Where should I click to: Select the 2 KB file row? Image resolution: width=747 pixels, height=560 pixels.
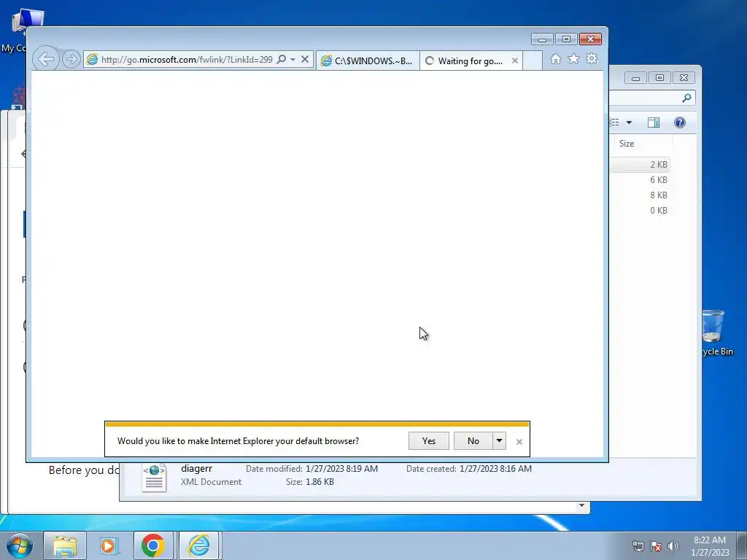click(x=640, y=165)
